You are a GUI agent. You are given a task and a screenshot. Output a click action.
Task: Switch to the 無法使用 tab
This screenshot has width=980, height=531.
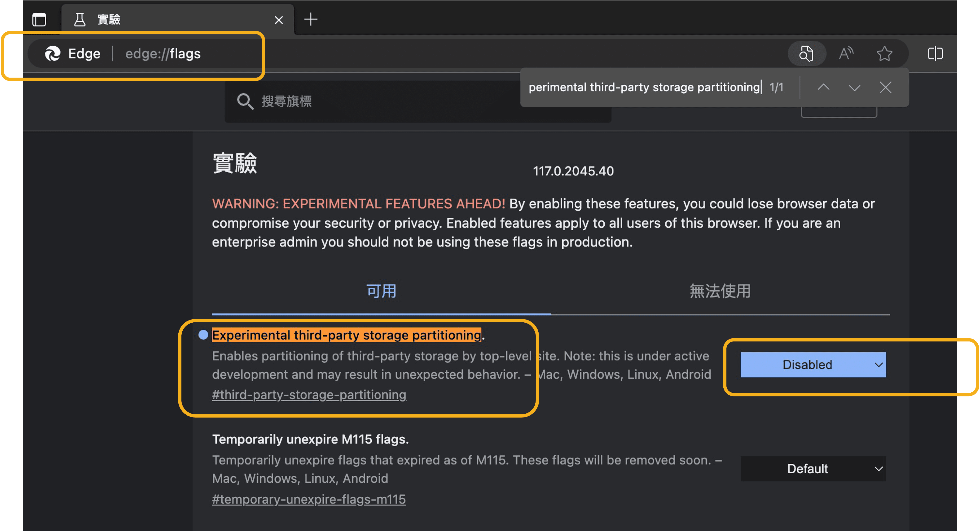coord(720,292)
